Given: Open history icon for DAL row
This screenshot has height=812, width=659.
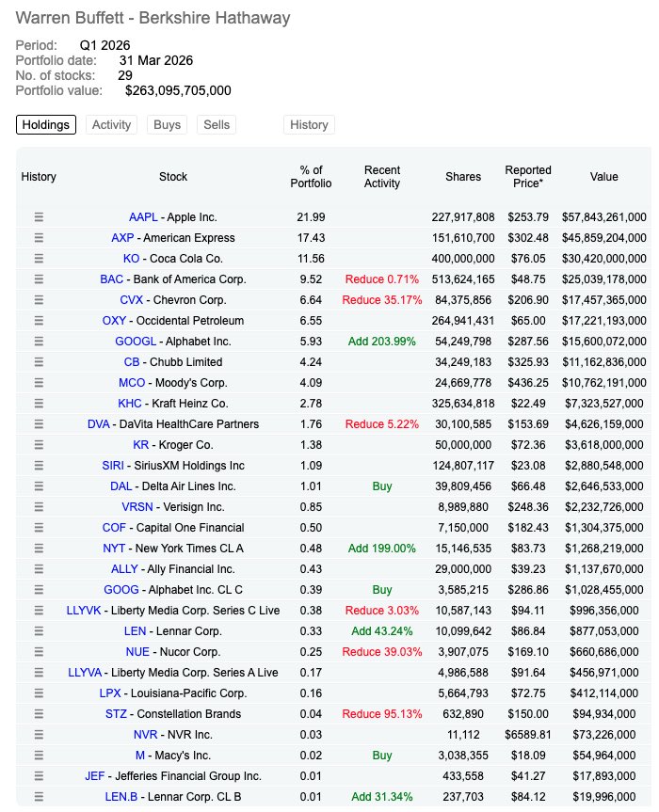Looking at the screenshot, I should [x=39, y=486].
